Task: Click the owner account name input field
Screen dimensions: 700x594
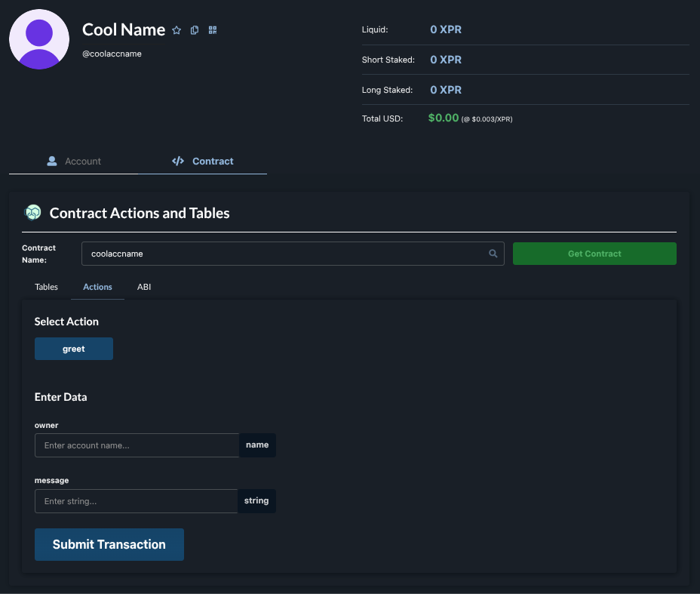Action: tap(137, 445)
